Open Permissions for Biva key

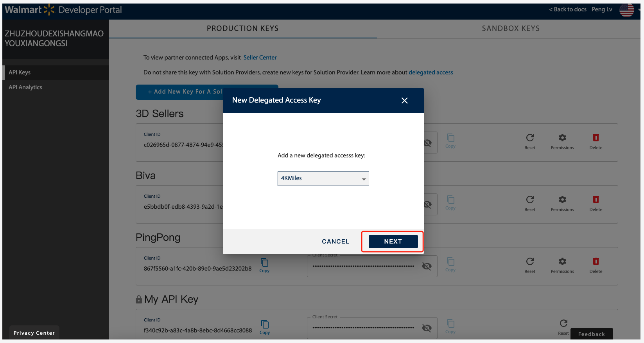pos(562,204)
